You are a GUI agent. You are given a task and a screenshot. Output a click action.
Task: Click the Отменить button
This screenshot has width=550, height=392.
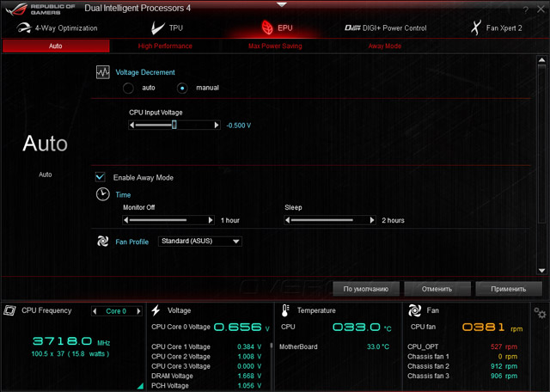pos(437,289)
